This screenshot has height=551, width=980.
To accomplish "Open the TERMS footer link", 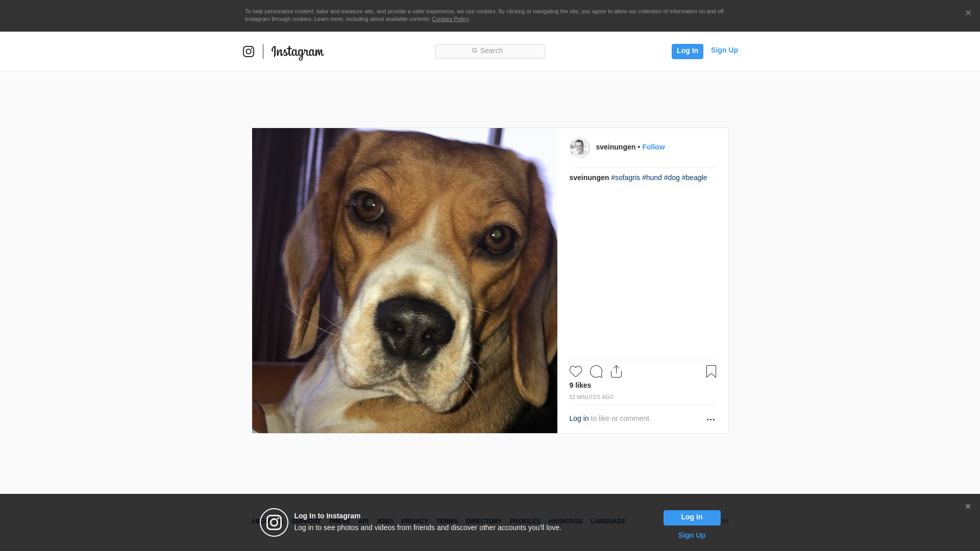I will (447, 521).
